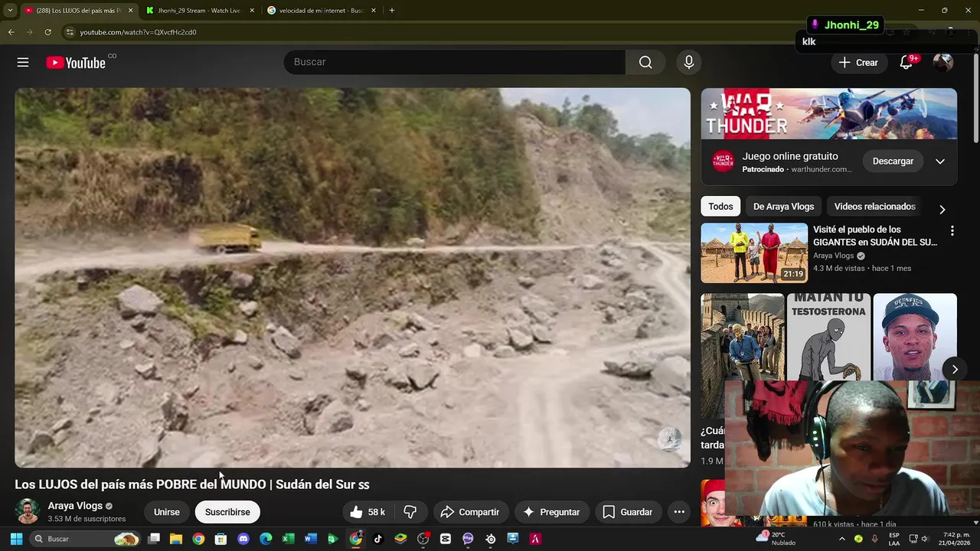Click the Preguntar button
This screenshot has width=980, height=551.
[551, 512]
